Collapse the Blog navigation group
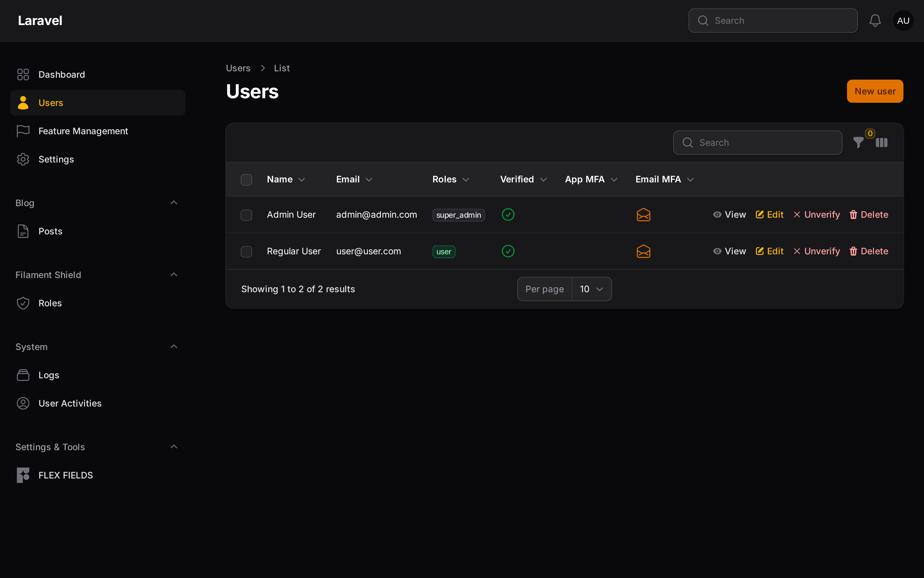Image resolution: width=924 pixels, height=578 pixels. [174, 203]
